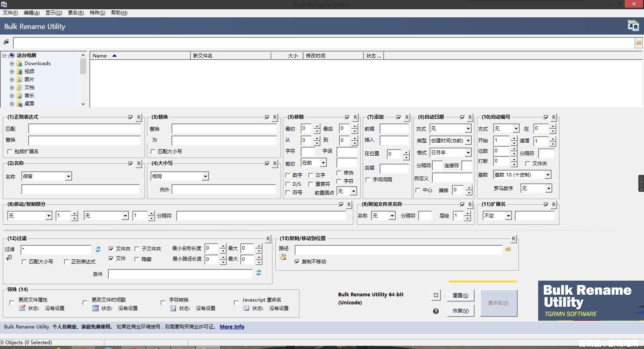Browse for copy/move destination folder icon
This screenshot has height=349, width=644.
coord(508,249)
